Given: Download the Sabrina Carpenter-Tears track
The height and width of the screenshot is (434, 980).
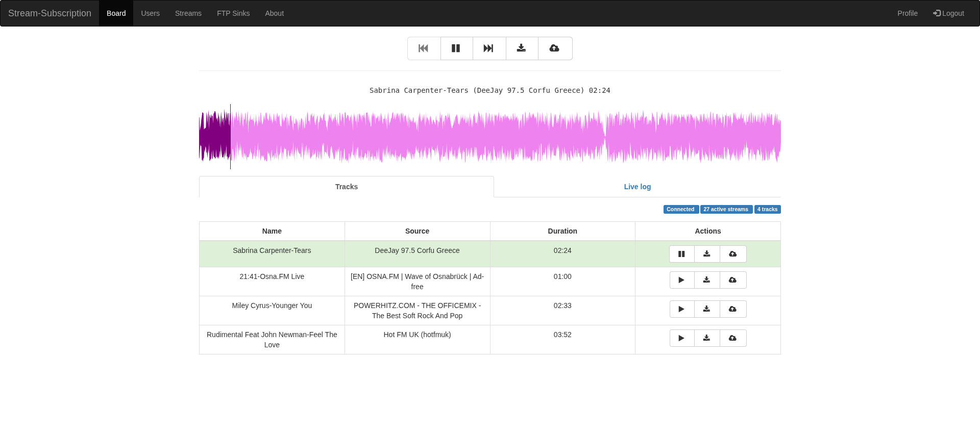Looking at the screenshot, I should 707,254.
